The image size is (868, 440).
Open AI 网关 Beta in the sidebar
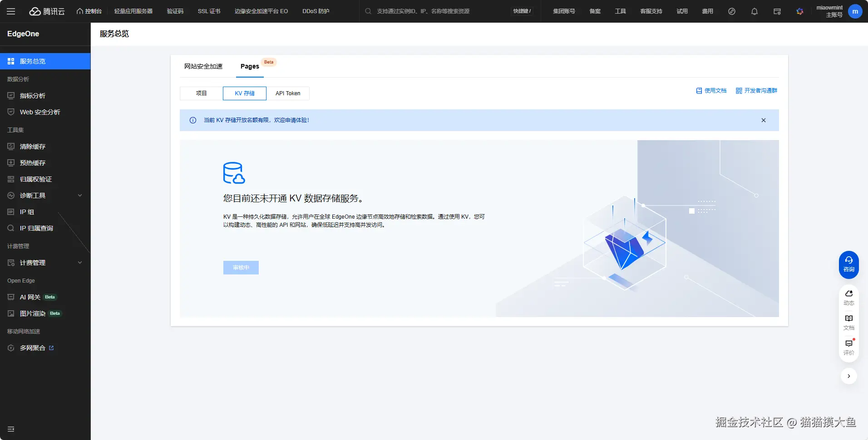click(x=45, y=297)
